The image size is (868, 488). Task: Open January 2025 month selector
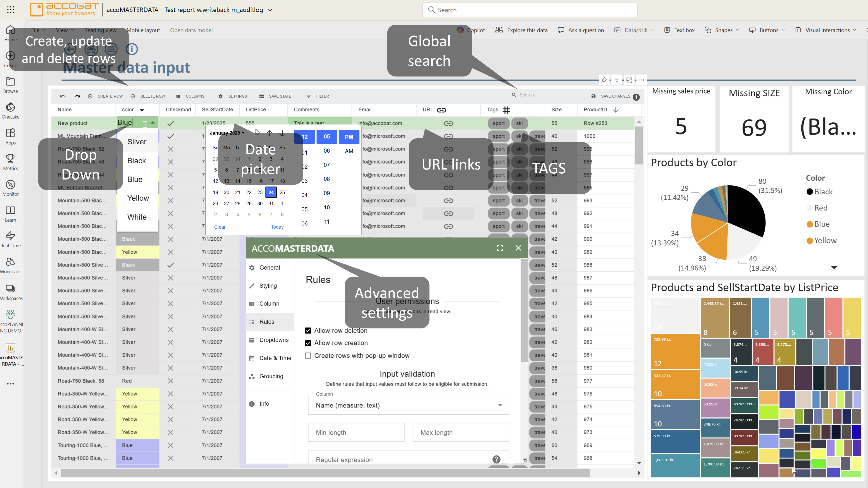(x=227, y=133)
